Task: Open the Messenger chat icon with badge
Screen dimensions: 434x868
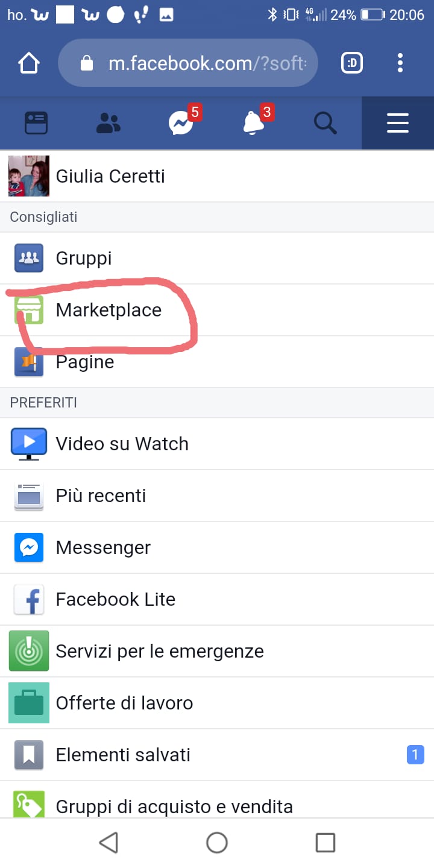Action: click(181, 123)
